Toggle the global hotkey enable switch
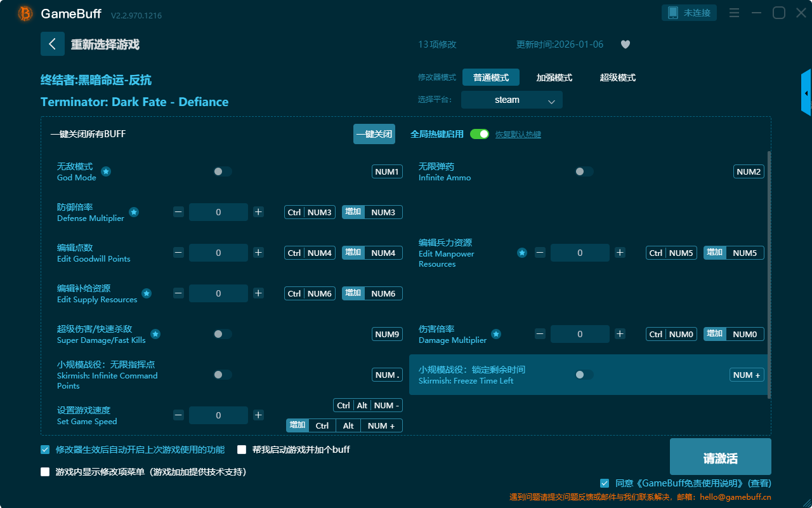812x508 pixels. click(480, 134)
